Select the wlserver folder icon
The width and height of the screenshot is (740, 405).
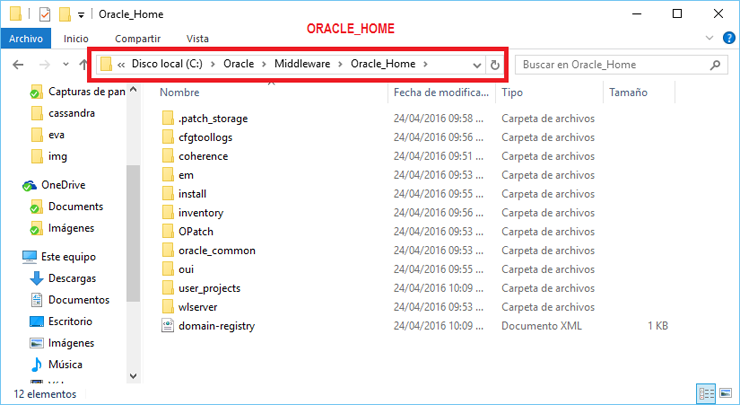(168, 307)
